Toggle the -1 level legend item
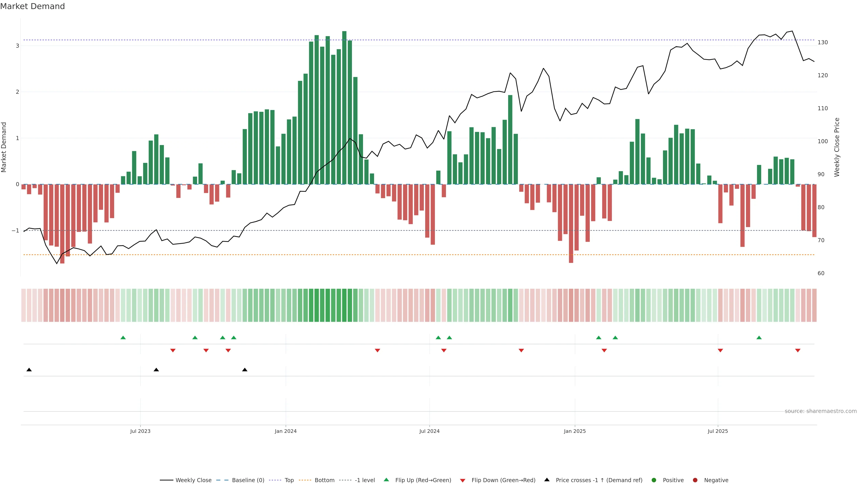 click(365, 480)
